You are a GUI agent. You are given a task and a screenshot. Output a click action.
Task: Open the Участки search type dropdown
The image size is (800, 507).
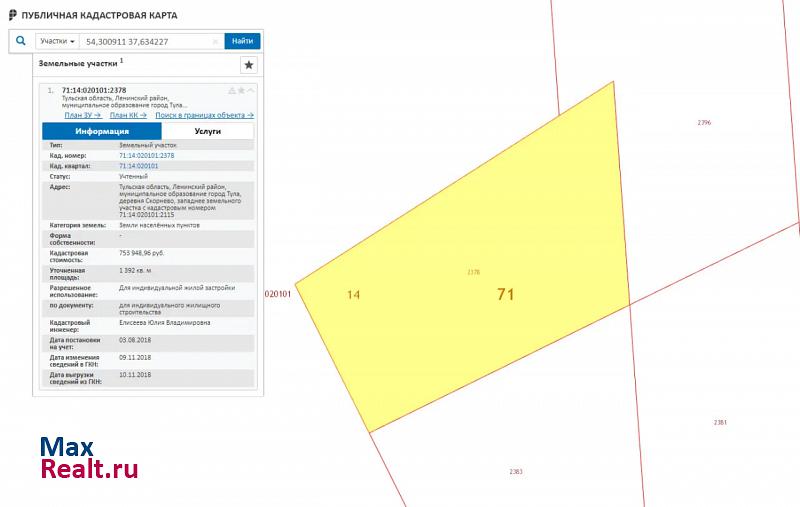[x=58, y=41]
